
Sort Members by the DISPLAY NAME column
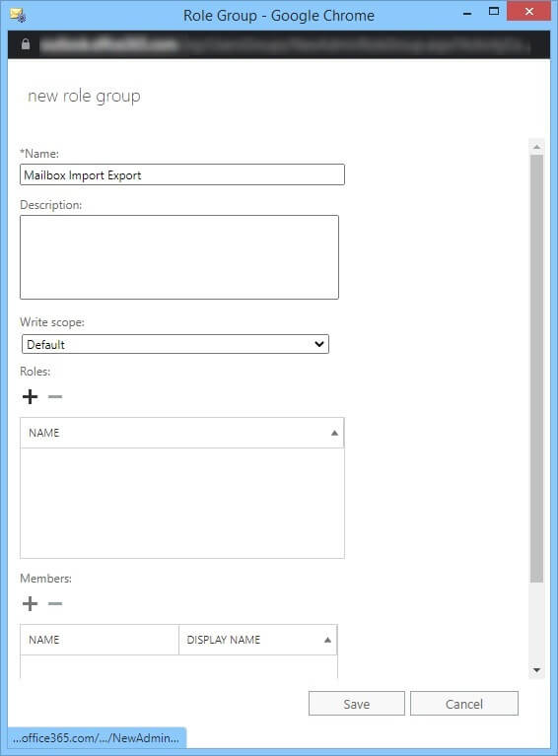[258, 640]
